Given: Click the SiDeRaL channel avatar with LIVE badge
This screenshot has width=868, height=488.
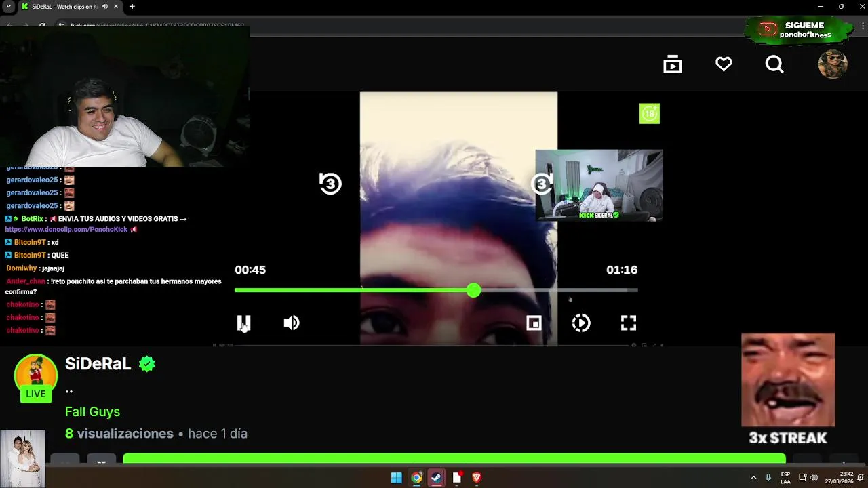Looking at the screenshot, I should point(35,378).
